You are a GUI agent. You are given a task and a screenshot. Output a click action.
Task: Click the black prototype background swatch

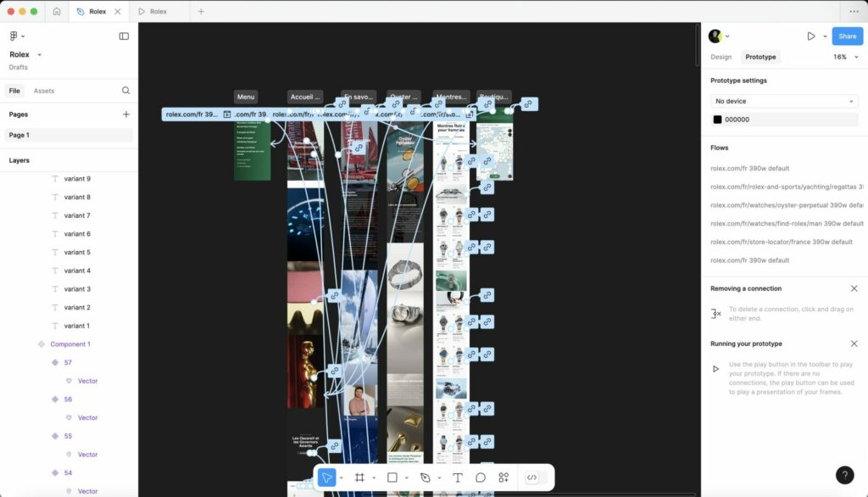[x=717, y=120]
